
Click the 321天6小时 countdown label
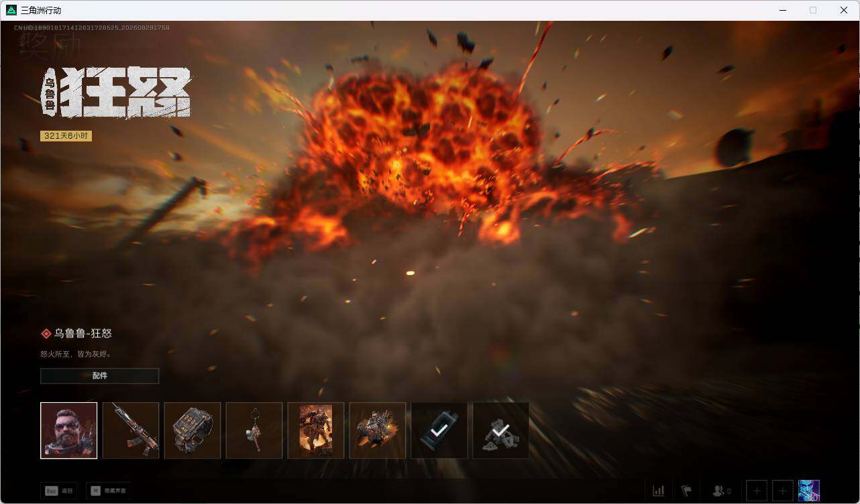[66, 136]
